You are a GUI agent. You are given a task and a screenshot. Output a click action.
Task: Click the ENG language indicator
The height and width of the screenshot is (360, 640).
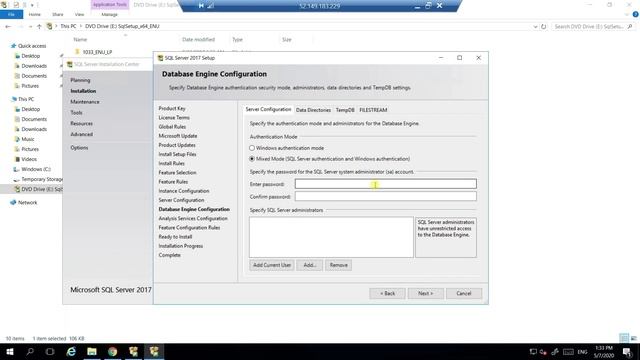[x=582, y=352]
